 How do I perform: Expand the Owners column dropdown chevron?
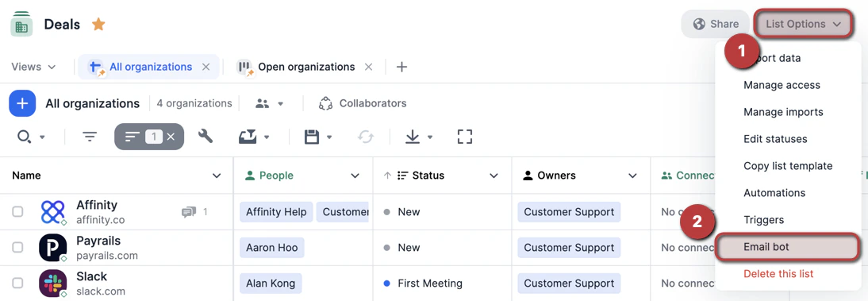(632, 176)
